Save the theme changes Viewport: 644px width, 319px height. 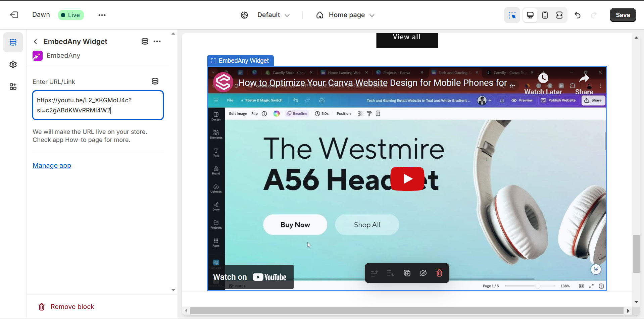623,15
